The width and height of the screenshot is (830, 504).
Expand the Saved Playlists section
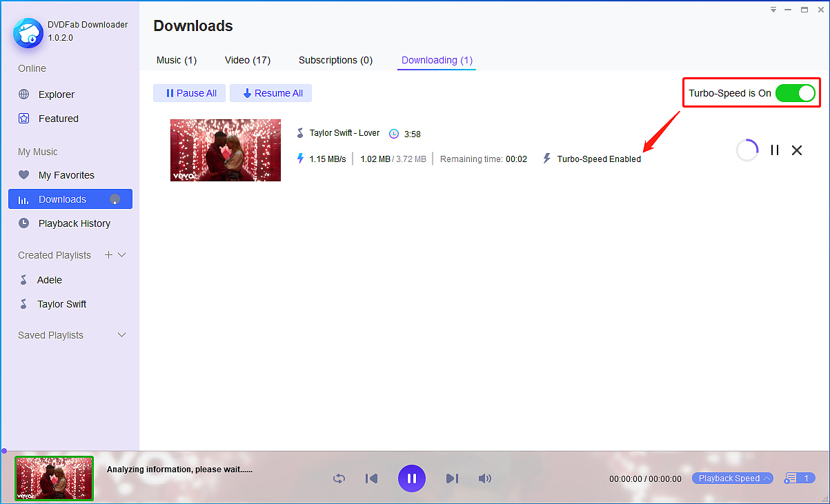122,335
